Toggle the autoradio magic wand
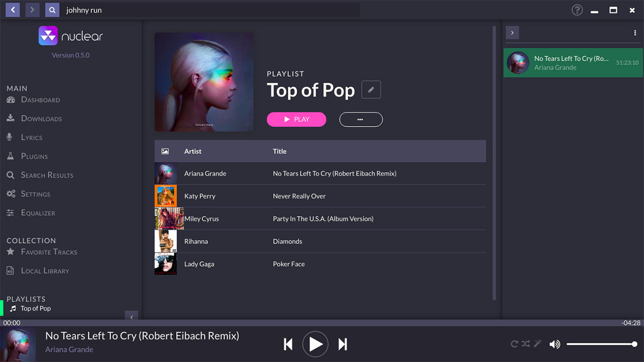The height and width of the screenshot is (362, 644). tap(537, 344)
